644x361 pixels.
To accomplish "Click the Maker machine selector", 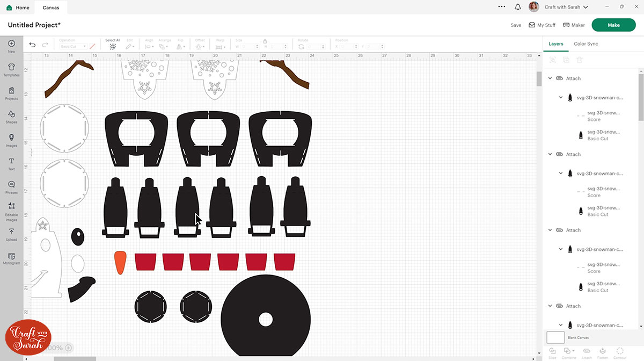I will point(574,25).
